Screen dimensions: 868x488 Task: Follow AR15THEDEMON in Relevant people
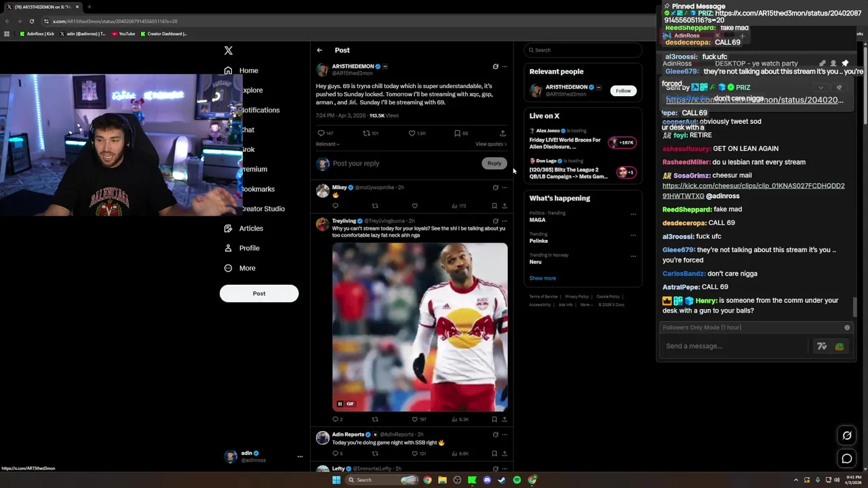pos(623,91)
